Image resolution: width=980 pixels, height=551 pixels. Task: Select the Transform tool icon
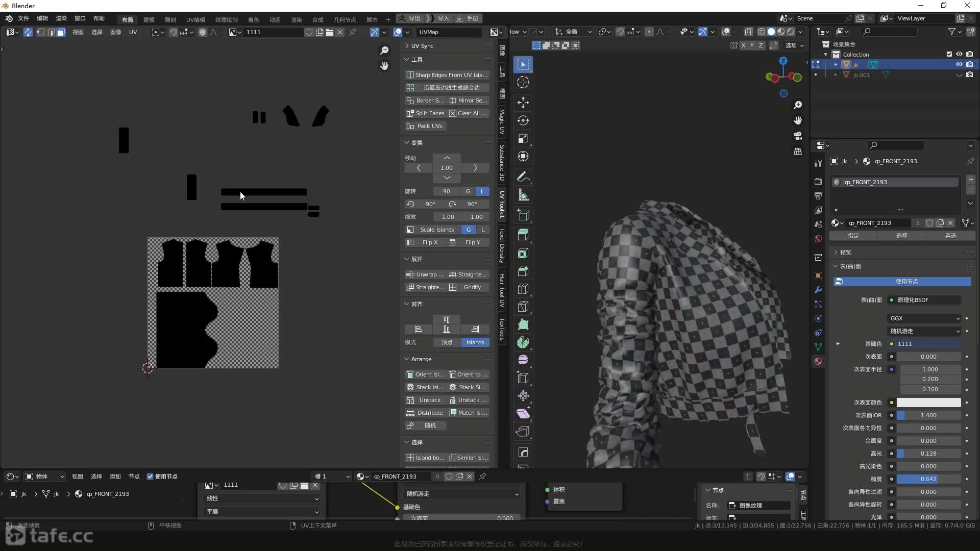click(x=523, y=156)
